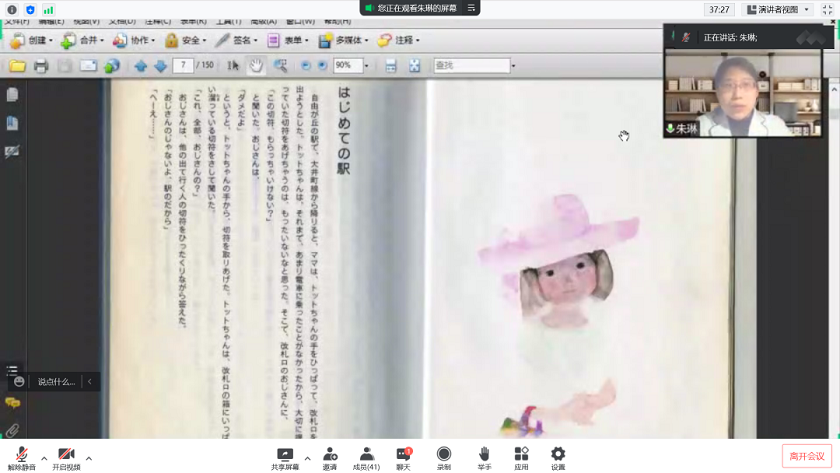
Task: Open 邀请 invite icon in meeting bar
Action: (330, 459)
